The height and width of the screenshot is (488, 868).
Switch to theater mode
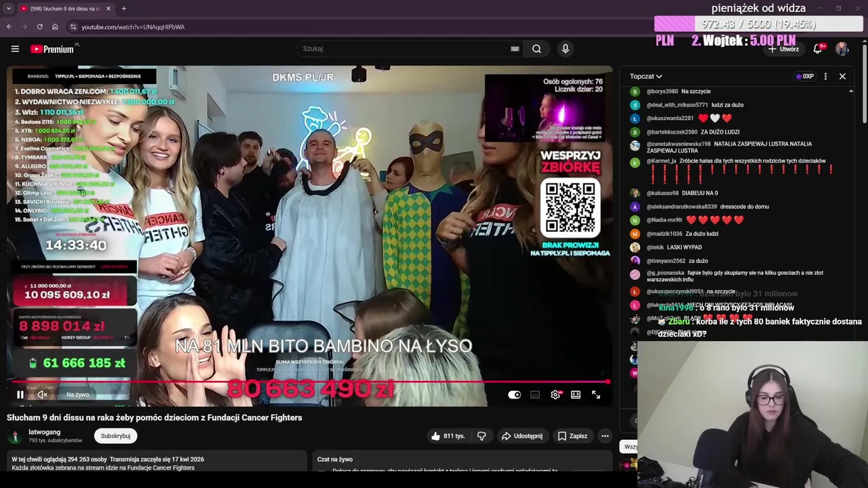[576, 394]
